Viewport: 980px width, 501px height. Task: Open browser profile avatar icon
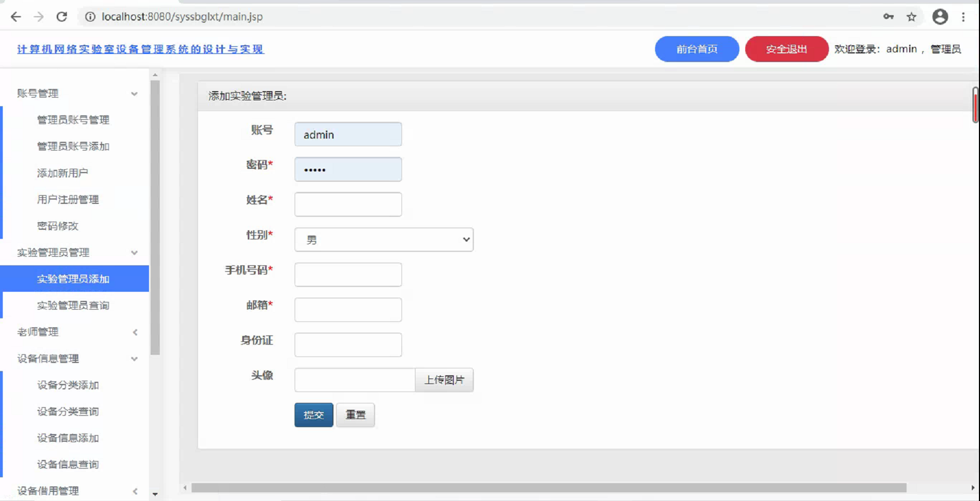940,17
